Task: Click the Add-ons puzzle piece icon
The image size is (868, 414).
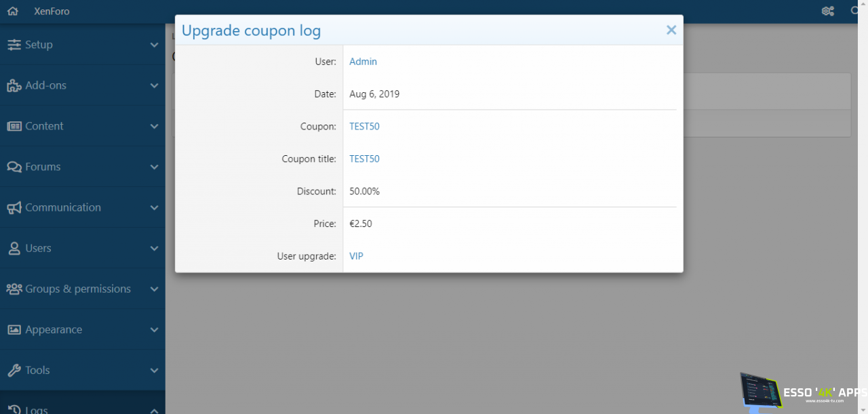Action: point(14,85)
